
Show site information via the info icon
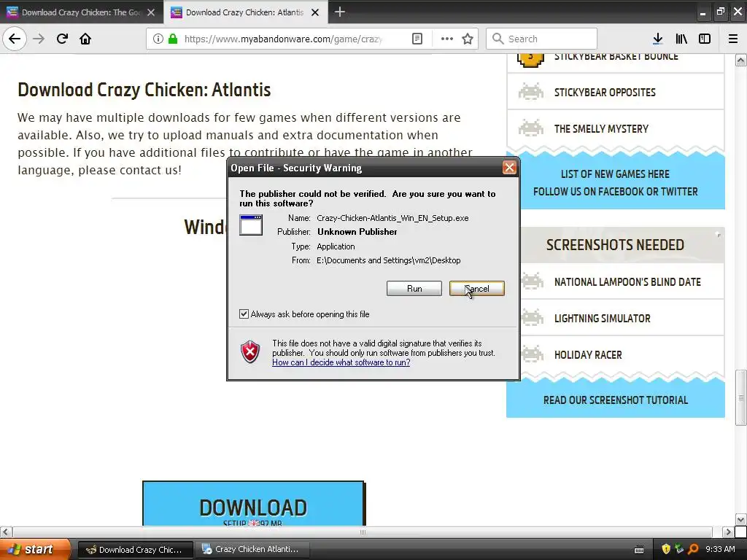tap(158, 39)
